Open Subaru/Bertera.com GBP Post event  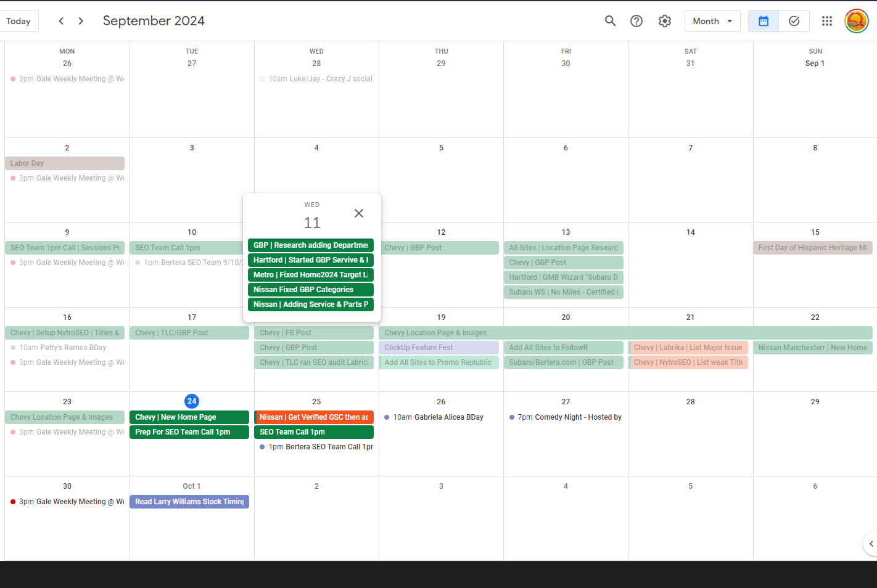(564, 362)
